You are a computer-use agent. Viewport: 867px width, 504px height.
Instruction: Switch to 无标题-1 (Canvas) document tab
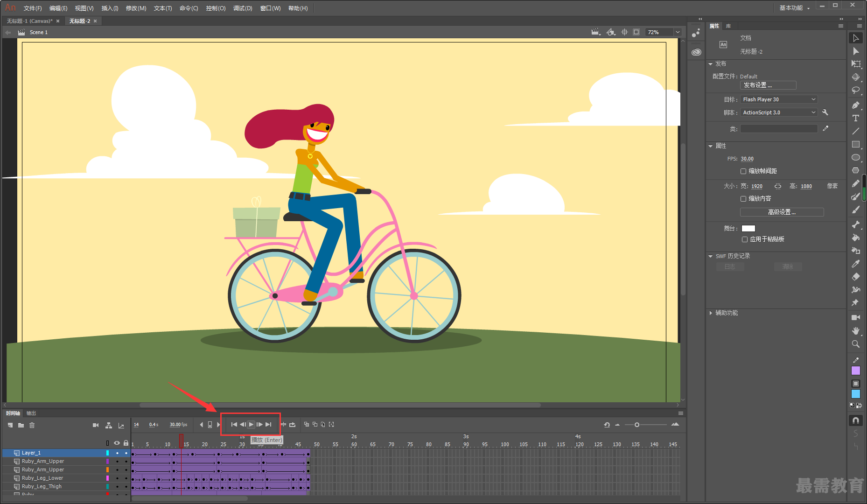pos(30,21)
